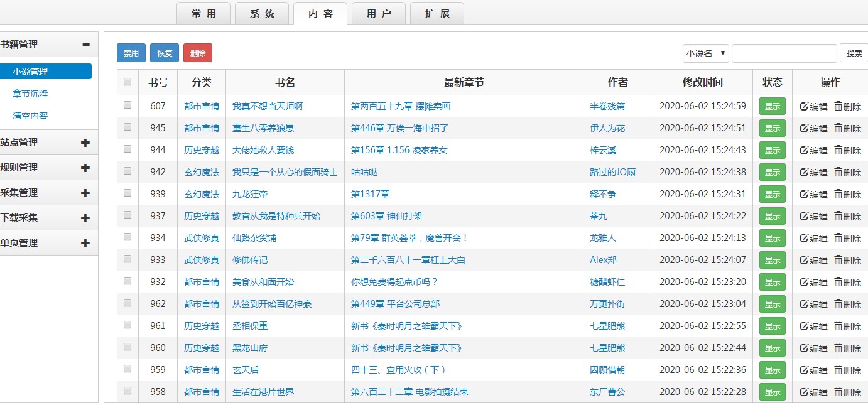Click green 显示 status for book 937
868x405 pixels.
pyautogui.click(x=772, y=216)
